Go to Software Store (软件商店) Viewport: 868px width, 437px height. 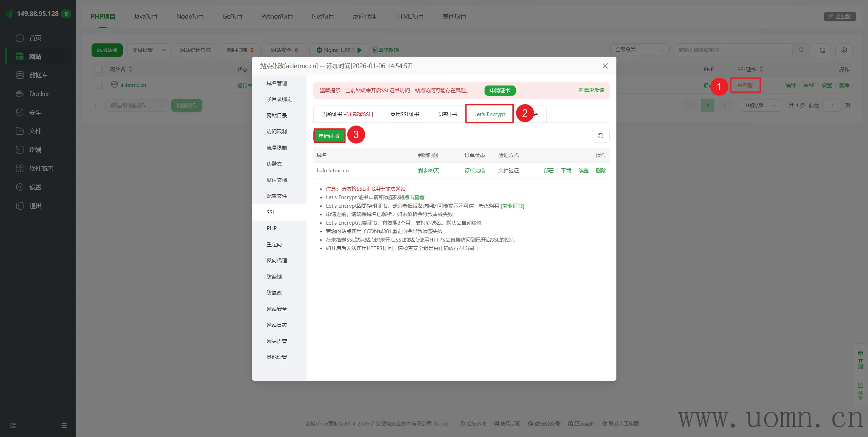click(41, 168)
